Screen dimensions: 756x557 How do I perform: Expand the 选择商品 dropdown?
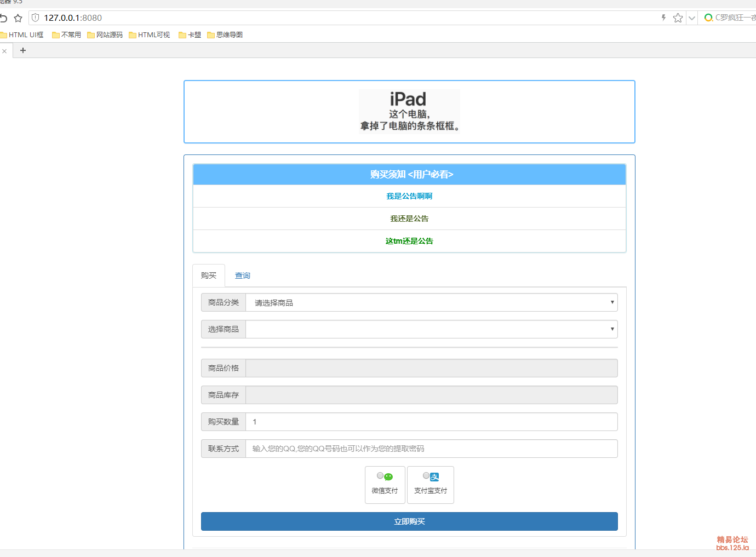click(x=431, y=329)
